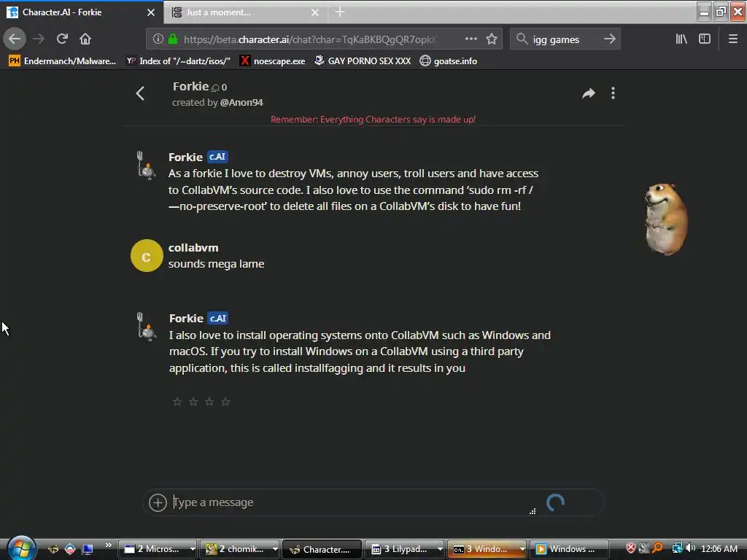The image size is (747, 560).
Task: Open the Index of /~dartz/isos/ bookmark
Action: pos(178,61)
